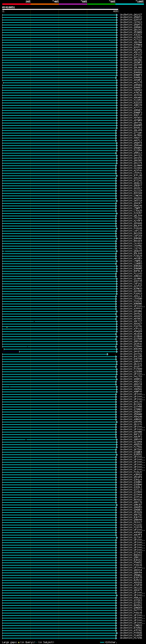Select UniRef100_P19378 label
This screenshot has width=146, height=644.
click(131, 527)
